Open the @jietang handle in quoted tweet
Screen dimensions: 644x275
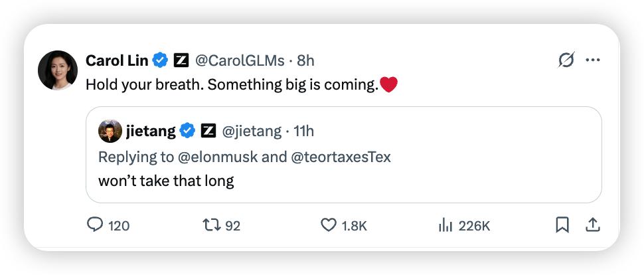252,131
